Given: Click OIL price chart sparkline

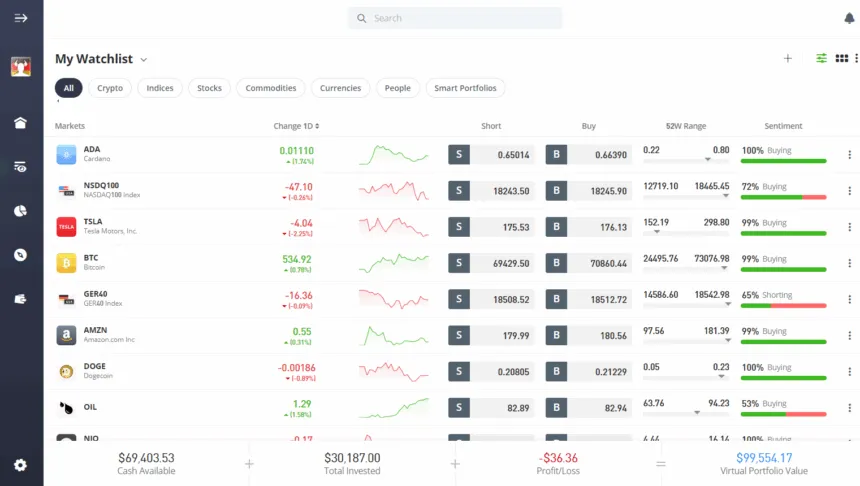Looking at the screenshot, I should tap(393, 408).
